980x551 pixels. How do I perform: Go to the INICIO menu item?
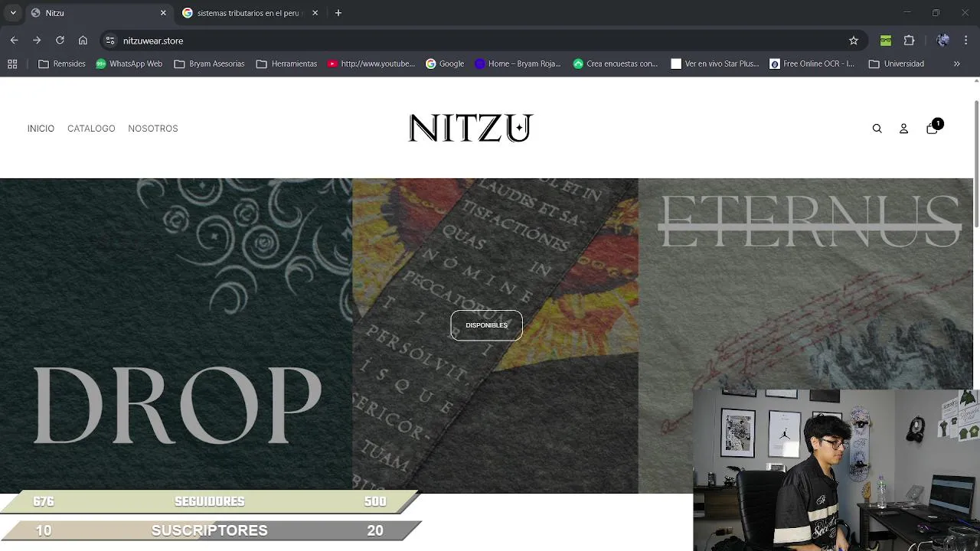tap(41, 129)
